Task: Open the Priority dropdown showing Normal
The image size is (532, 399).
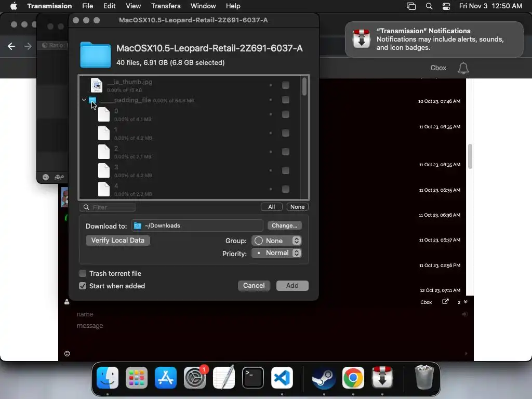Action: point(276,253)
